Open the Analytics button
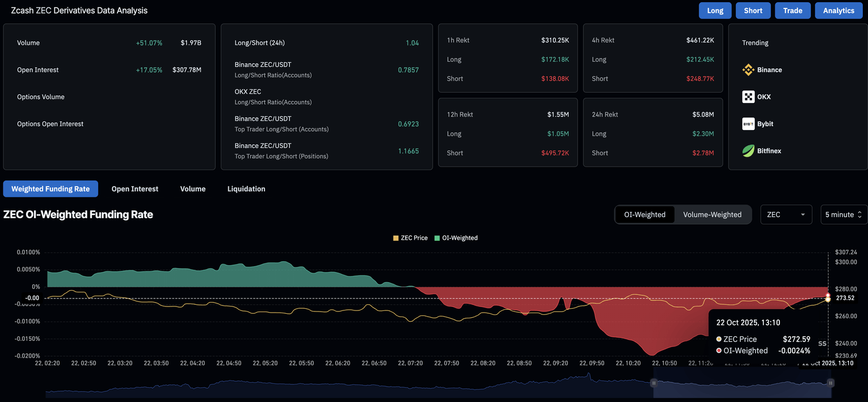This screenshot has width=868, height=402. (839, 11)
